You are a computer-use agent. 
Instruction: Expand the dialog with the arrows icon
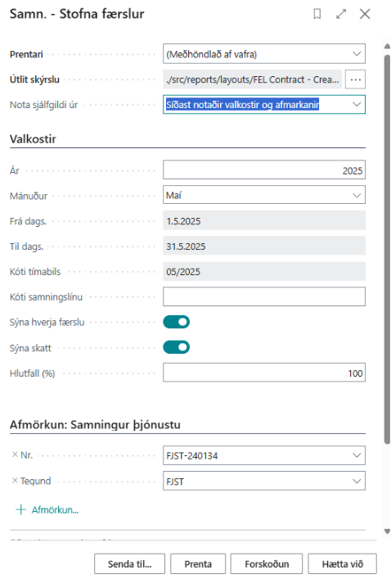coord(341,14)
